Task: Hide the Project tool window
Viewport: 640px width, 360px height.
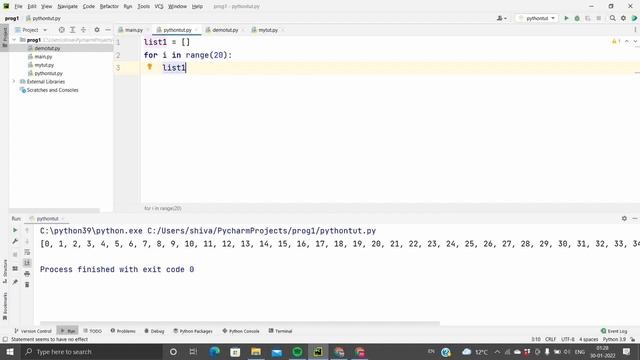Action: tap(108, 30)
